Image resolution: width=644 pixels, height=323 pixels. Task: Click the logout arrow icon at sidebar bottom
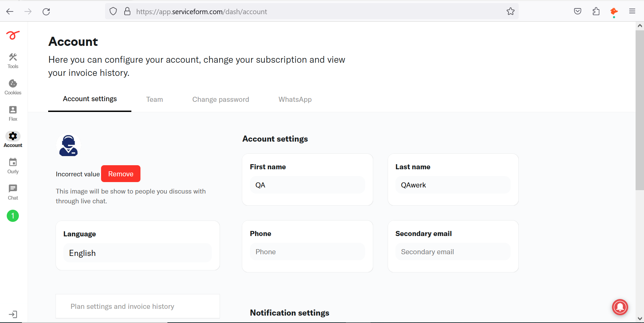tap(13, 314)
